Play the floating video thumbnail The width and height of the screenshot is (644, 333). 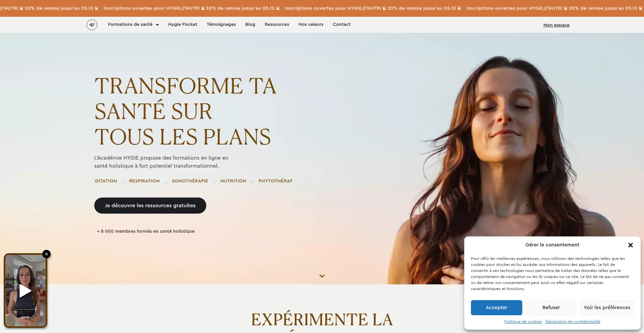click(25, 291)
